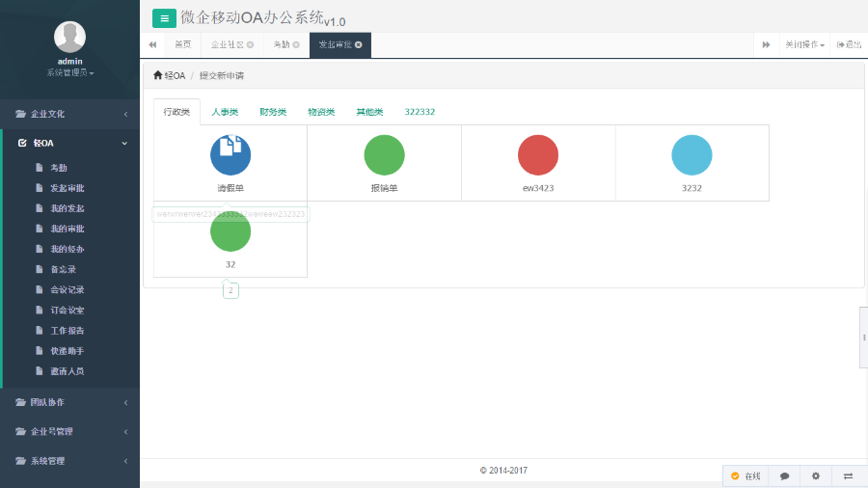The image size is (868, 488).
Task: Toggle sidebar with green hamburger menu button
Action: coord(164,18)
